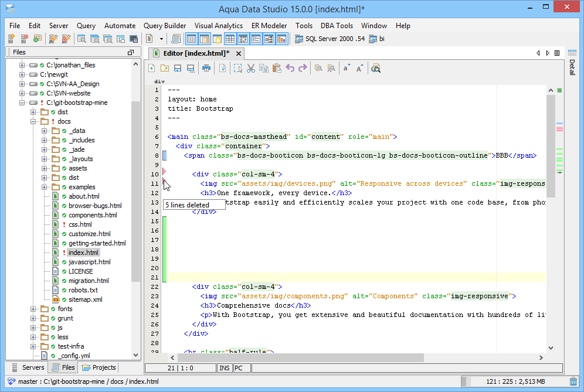The height and width of the screenshot is (392, 584).
Task: Maximize the Files panel using its restore icon
Action: [130, 53]
